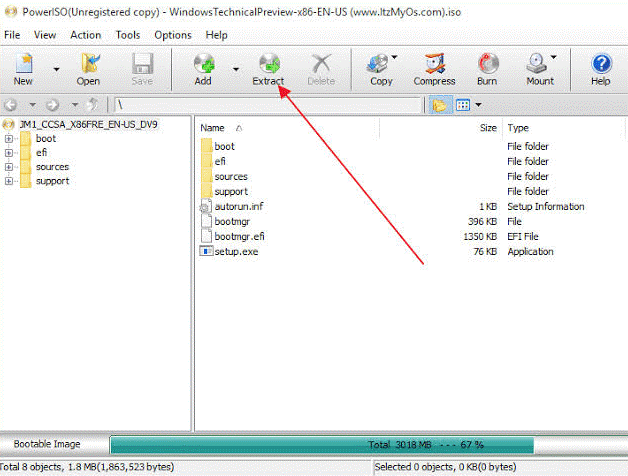Click the path address field
This screenshot has width=628, height=476.
[268, 105]
